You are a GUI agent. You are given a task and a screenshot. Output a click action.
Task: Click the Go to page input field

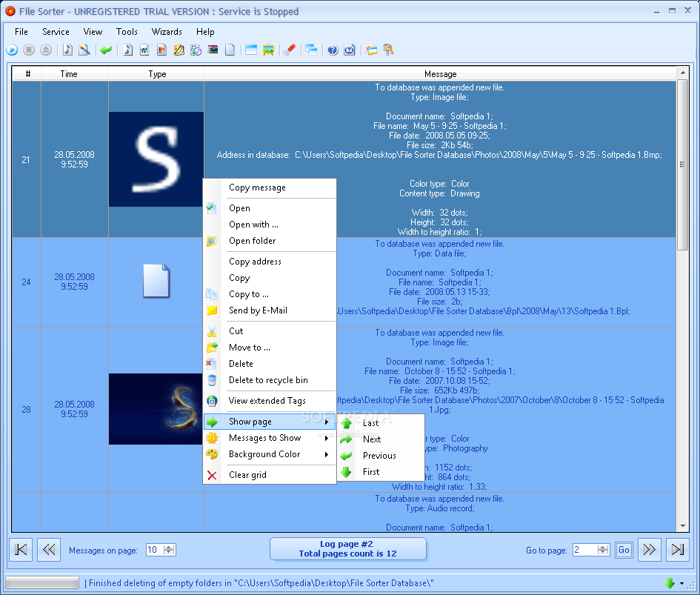pyautogui.click(x=585, y=550)
